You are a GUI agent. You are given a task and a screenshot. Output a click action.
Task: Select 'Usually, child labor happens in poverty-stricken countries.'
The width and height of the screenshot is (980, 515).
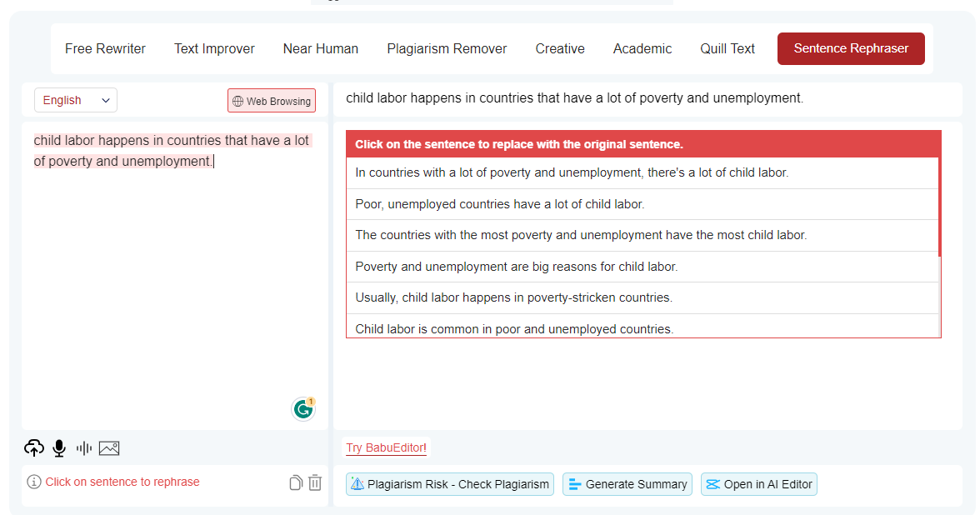(642, 298)
